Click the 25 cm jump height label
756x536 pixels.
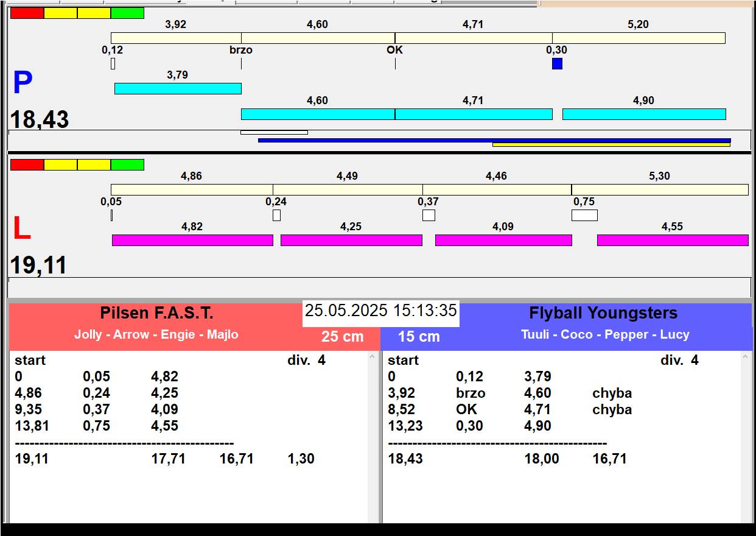click(x=342, y=337)
